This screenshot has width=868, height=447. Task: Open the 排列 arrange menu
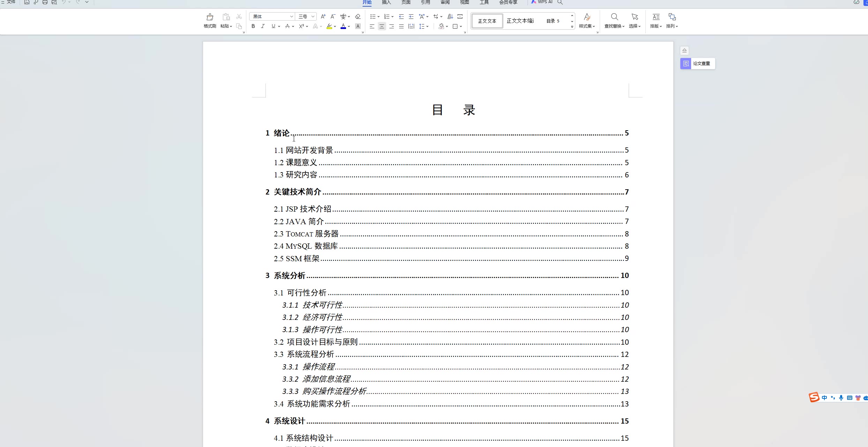672,21
